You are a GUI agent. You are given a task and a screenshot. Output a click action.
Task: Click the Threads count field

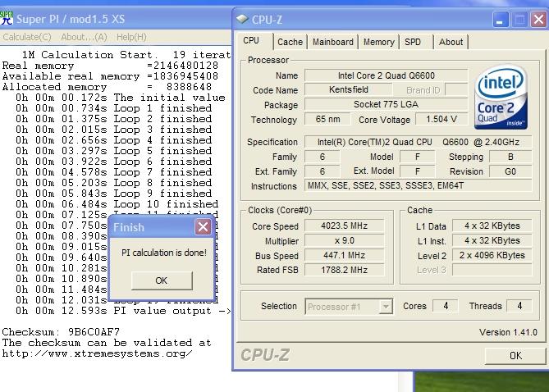click(519, 306)
